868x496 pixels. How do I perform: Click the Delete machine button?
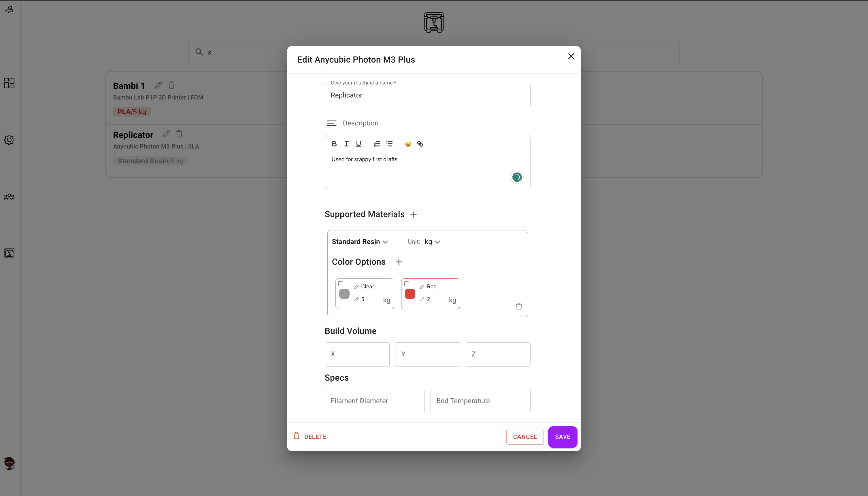pyautogui.click(x=310, y=436)
